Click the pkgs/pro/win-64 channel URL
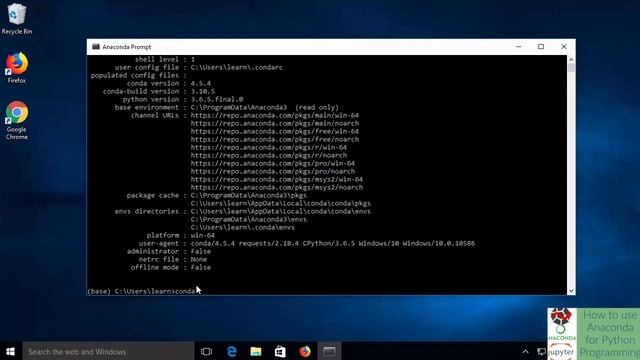Screen dimensions: 640x360 pos(273,163)
